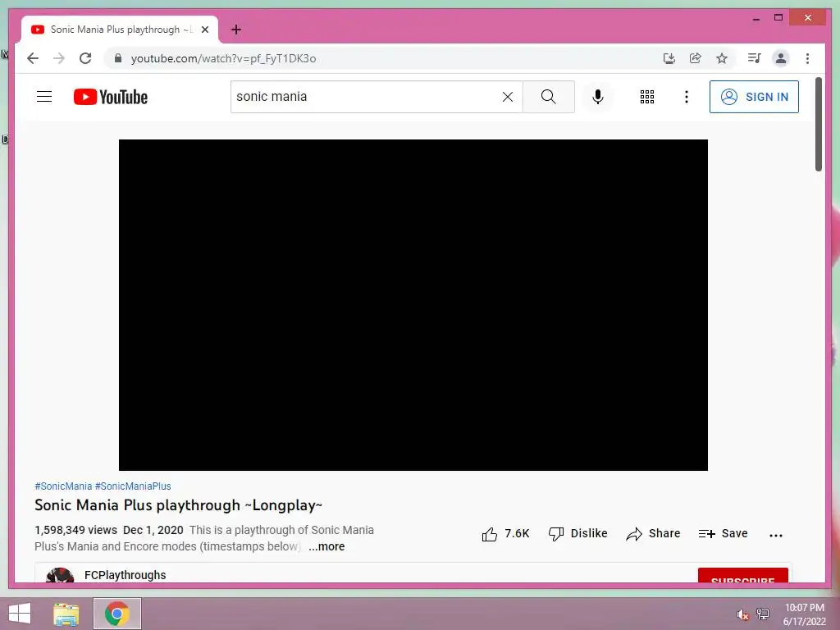Click the address bar URL
Screen dimensions: 840x630
223,58
